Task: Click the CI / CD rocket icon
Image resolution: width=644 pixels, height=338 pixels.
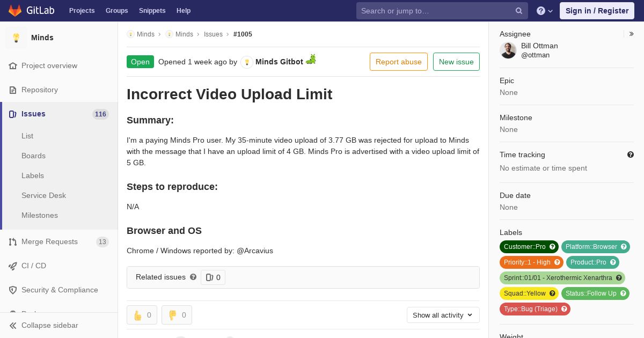Action: (x=13, y=266)
